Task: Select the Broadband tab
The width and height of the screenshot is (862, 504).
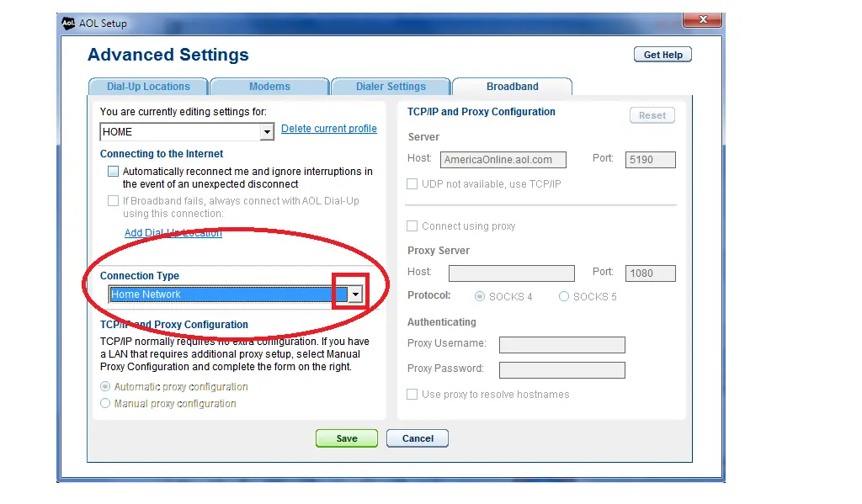Action: [x=513, y=87]
